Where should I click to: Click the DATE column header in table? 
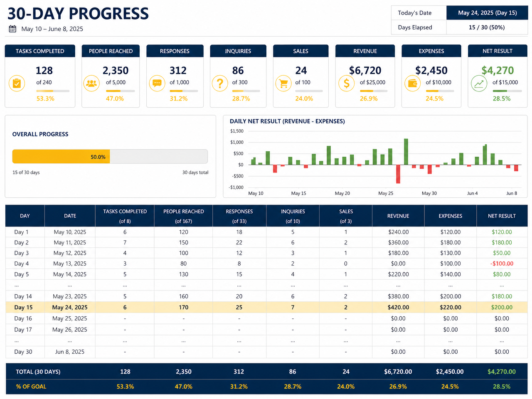70,216
